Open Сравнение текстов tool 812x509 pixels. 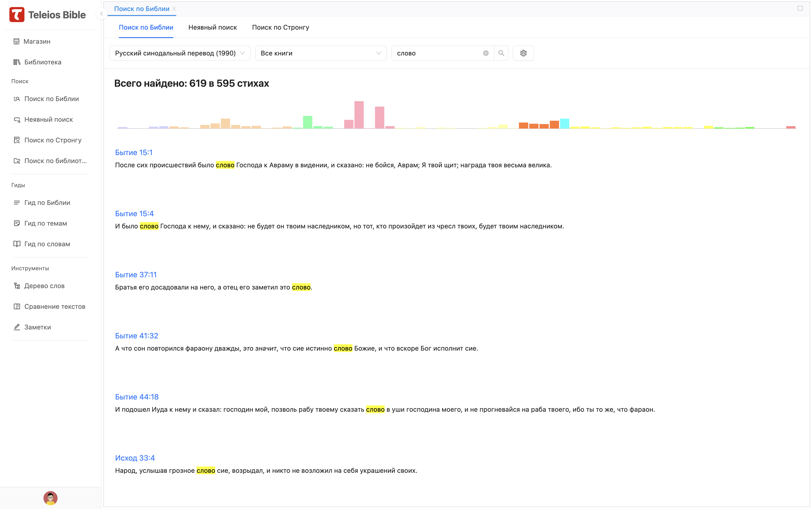55,306
